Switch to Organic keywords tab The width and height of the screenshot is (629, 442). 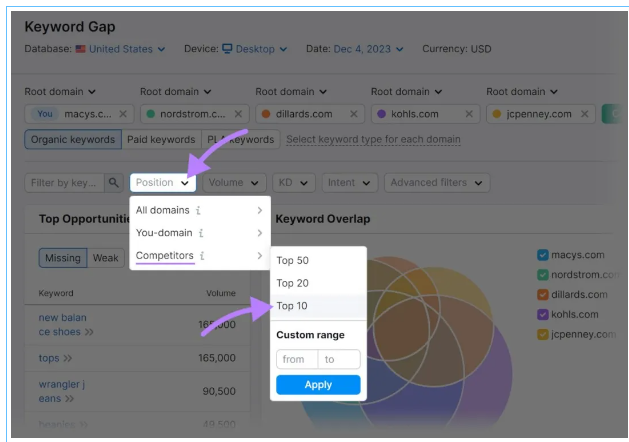pos(73,140)
